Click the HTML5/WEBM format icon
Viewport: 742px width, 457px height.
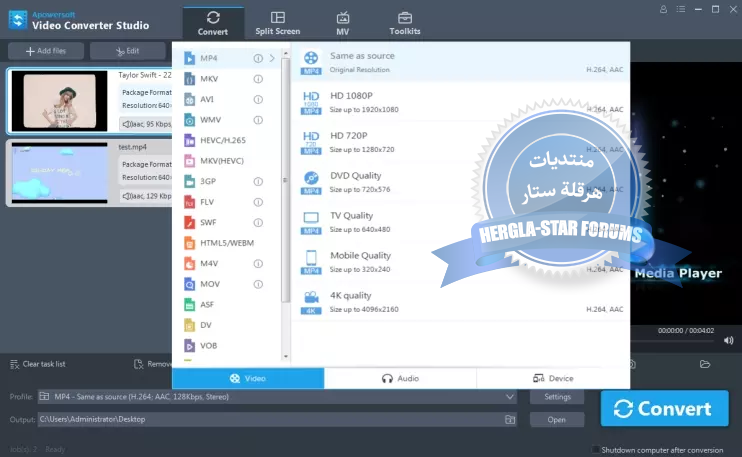(189, 243)
